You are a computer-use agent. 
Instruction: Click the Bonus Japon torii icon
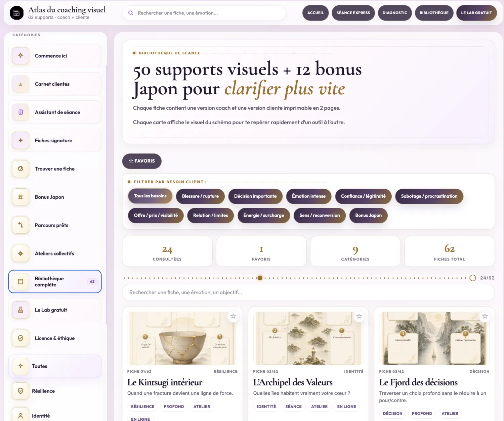20,197
